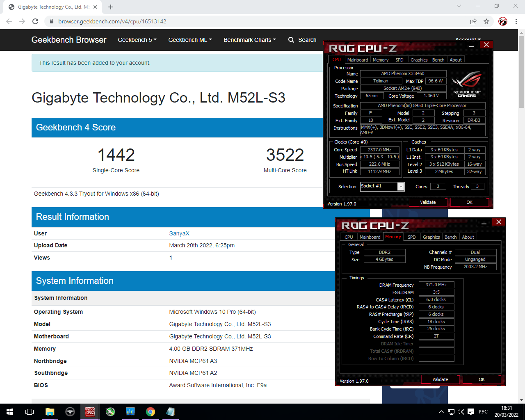Switch to SPD tab in upper CPU-Z window
Viewport: 525px width, 420px height.
(x=399, y=60)
